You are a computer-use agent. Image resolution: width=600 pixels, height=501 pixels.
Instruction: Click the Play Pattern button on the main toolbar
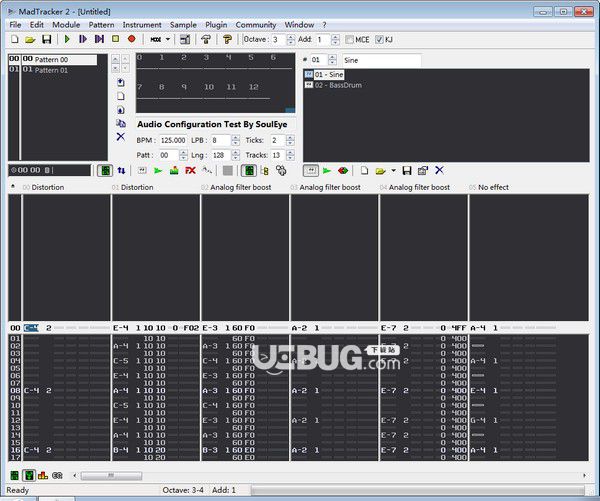(x=83, y=39)
